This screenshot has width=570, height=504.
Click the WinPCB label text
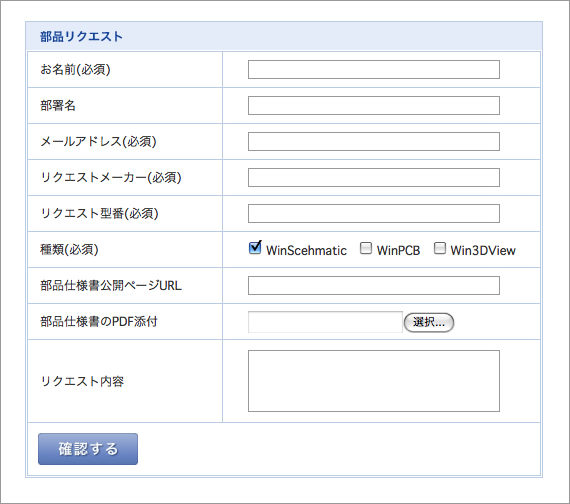(x=398, y=251)
